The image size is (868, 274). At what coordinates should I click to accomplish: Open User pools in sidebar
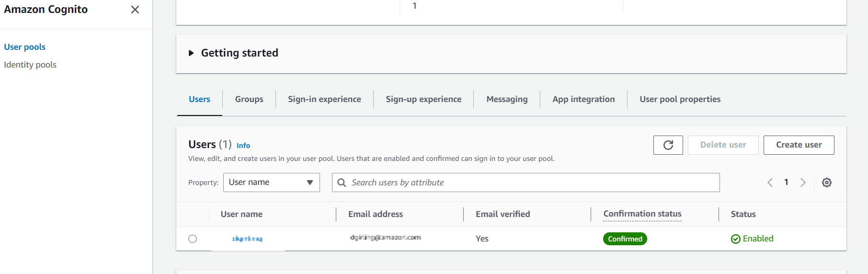pyautogui.click(x=25, y=47)
